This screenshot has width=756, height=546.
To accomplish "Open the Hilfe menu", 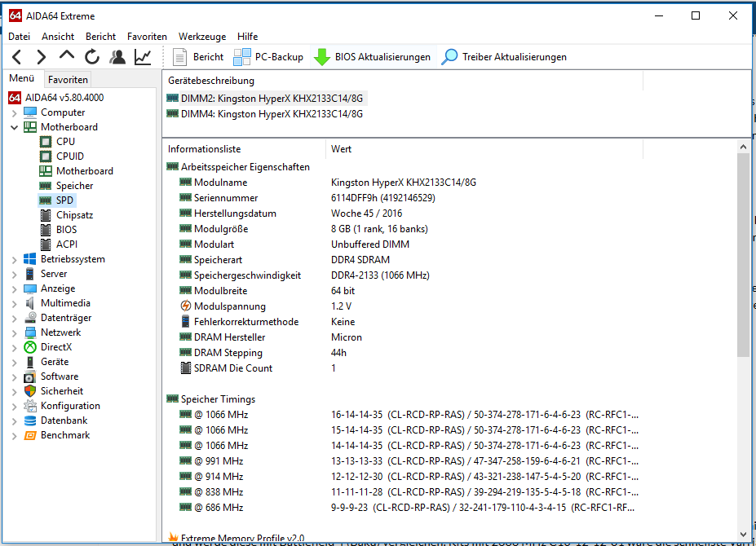I will tap(247, 37).
